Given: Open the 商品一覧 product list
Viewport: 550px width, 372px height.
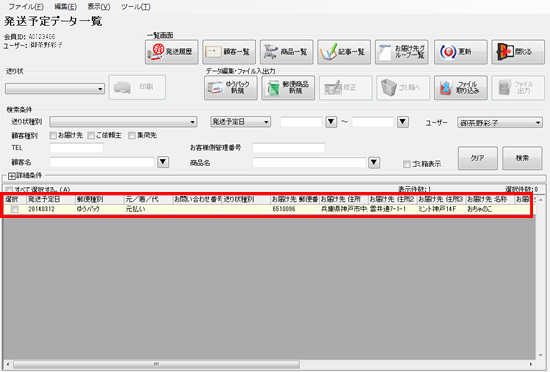Looking at the screenshot, I should point(287,52).
